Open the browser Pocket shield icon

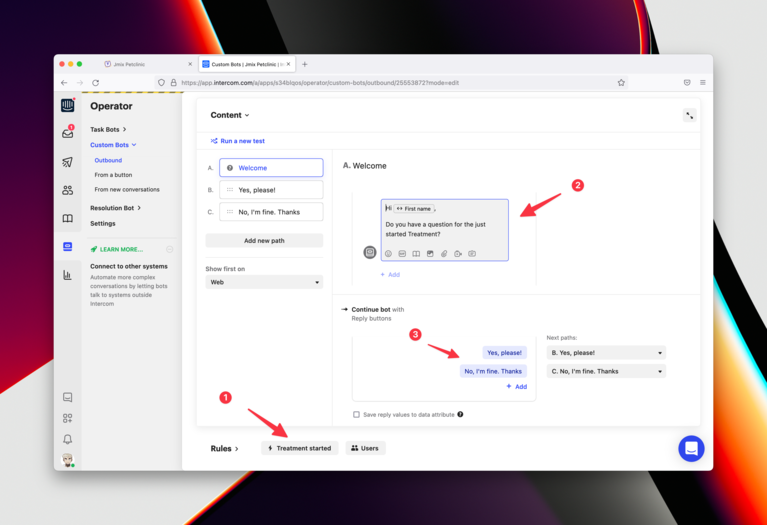[687, 83]
